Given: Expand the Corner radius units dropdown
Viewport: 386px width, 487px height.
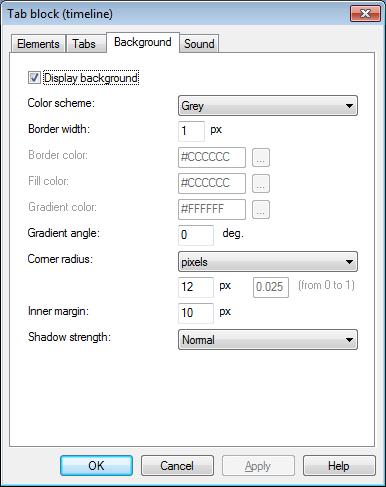Looking at the screenshot, I should (268, 262).
